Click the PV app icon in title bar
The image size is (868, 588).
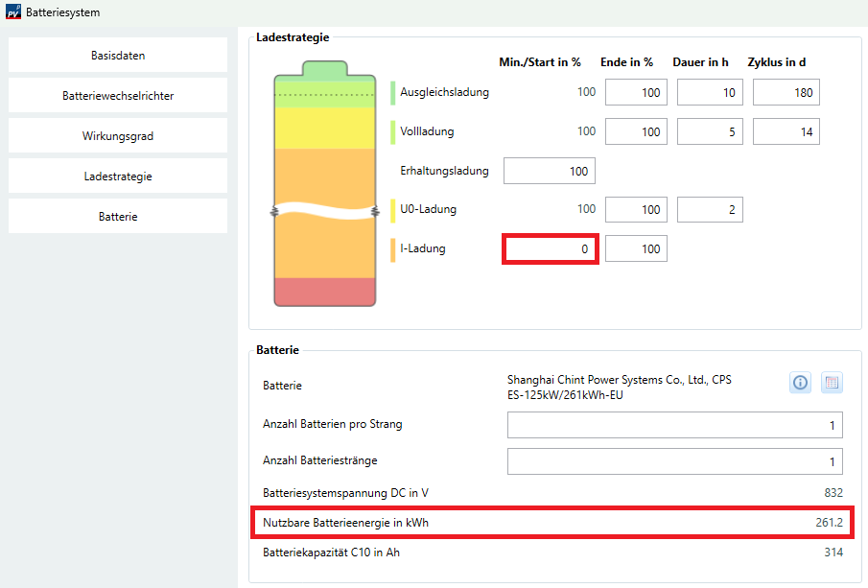point(12,12)
